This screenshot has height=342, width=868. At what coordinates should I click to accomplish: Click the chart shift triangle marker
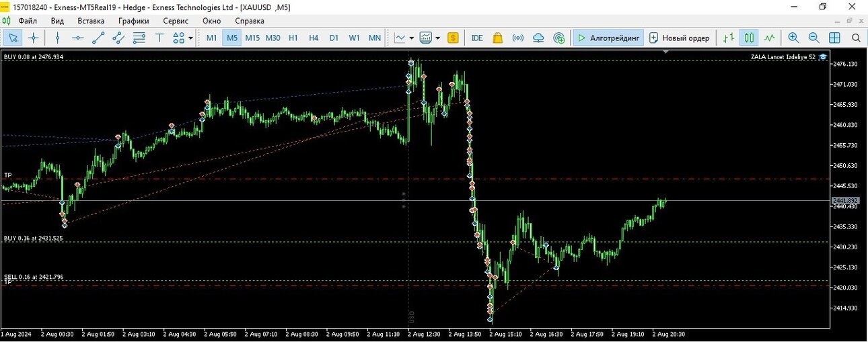click(665, 52)
